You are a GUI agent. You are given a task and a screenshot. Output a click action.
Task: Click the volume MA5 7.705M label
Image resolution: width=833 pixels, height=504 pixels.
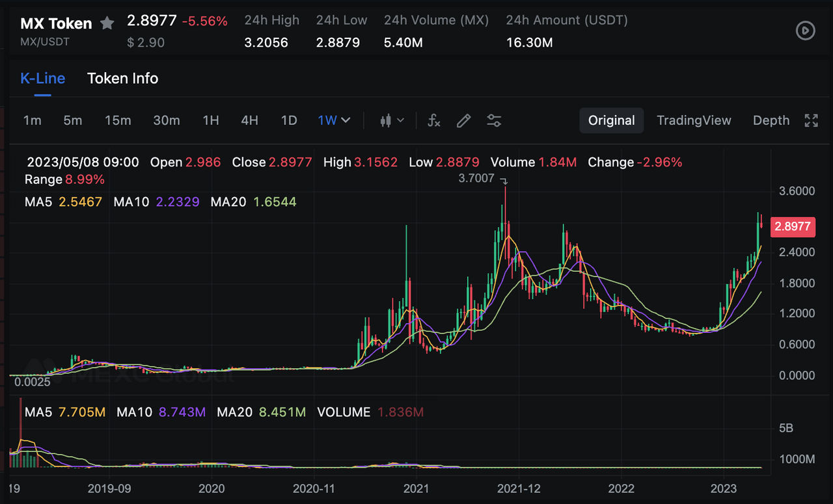point(65,412)
